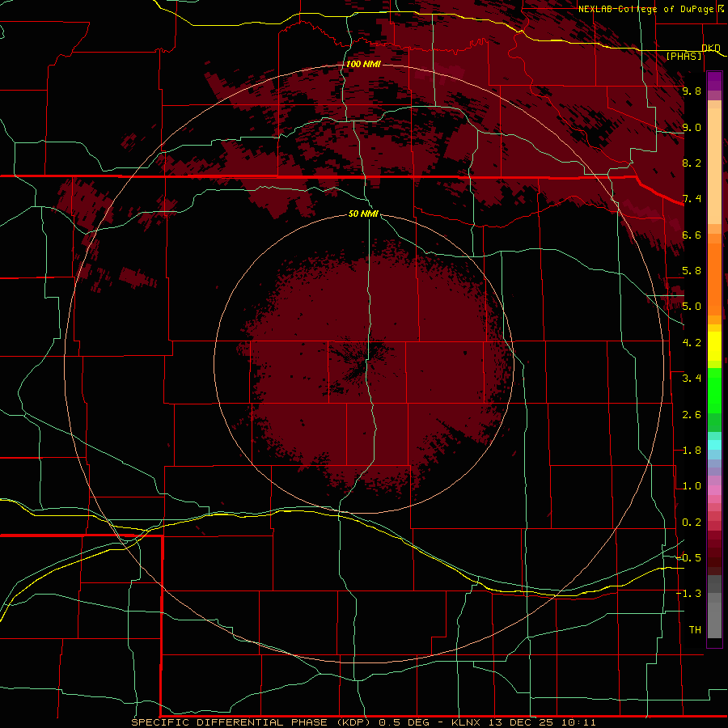Click the peach segment of the color bar
Screen dimensions: 728x728
coord(714,163)
